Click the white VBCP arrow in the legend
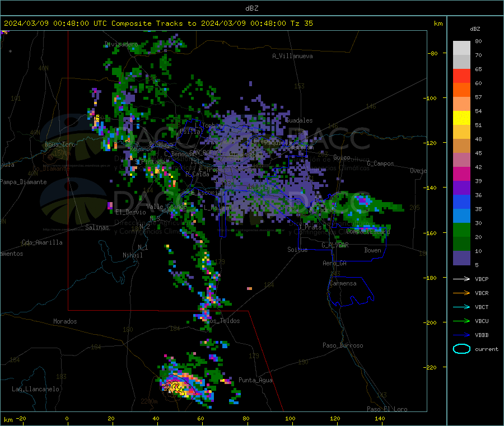Image resolution: width=504 pixels, height=426 pixels. coord(461,279)
